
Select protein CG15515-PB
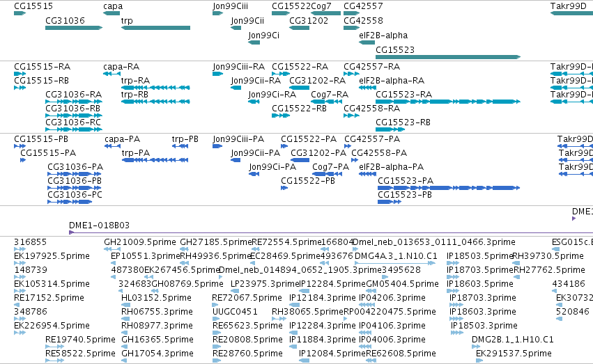20,146
